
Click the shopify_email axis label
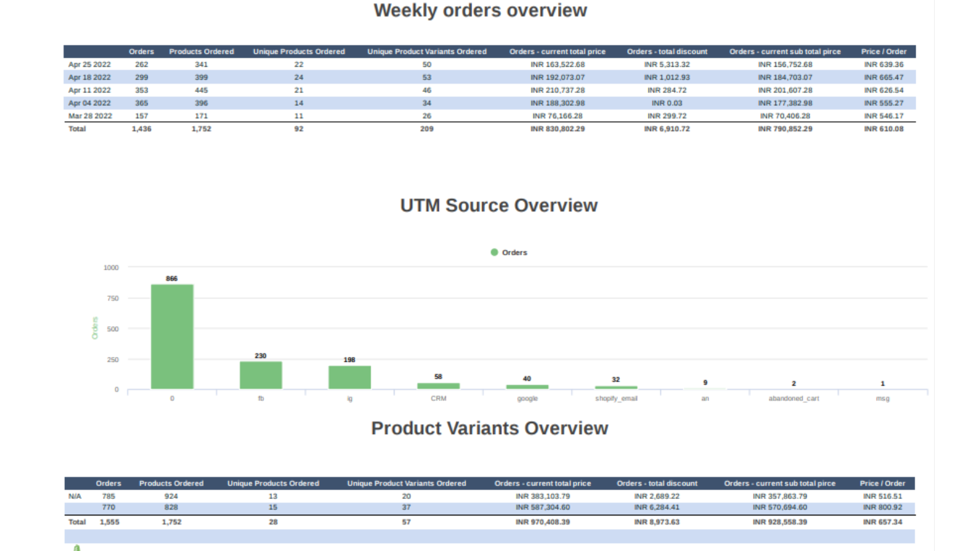[x=616, y=399]
